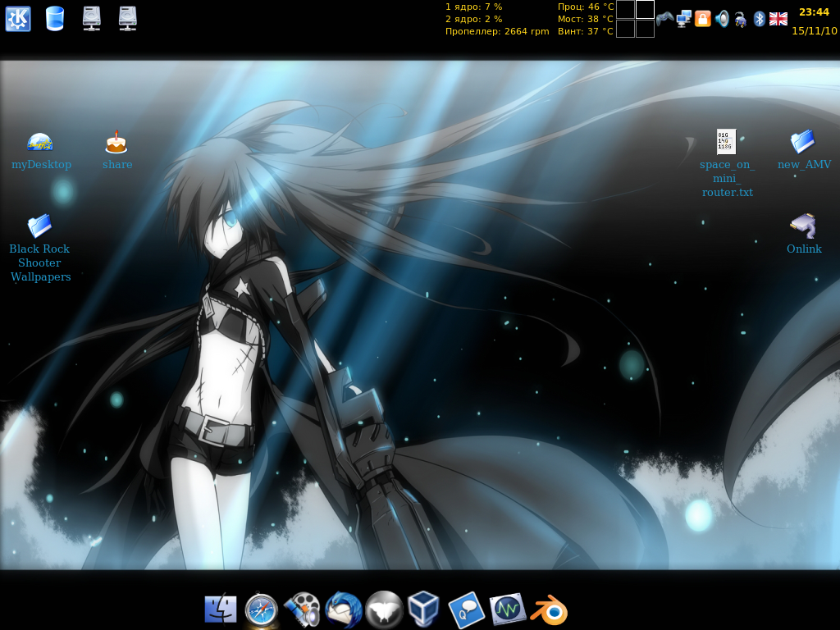Viewport: 840px width, 630px height.
Task: Click the Bluetooth icon in the system tray
Action: point(759,19)
